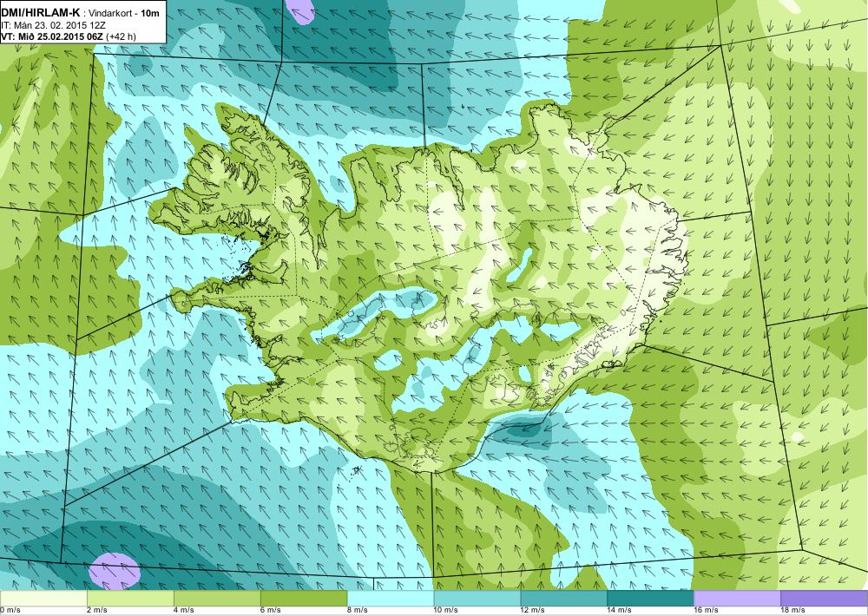Click the 12–14 m/s teal swatch
Viewport: 868px width, 616px height.
coord(564,598)
